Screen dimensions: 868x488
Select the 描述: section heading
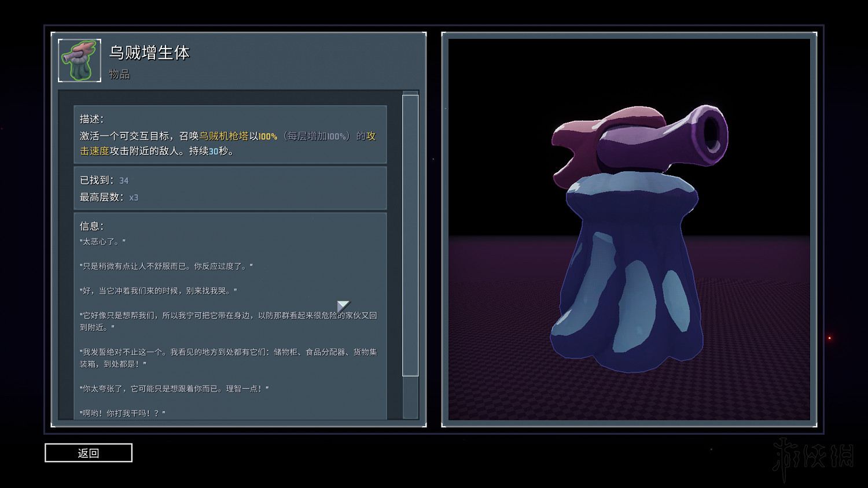[x=91, y=119]
